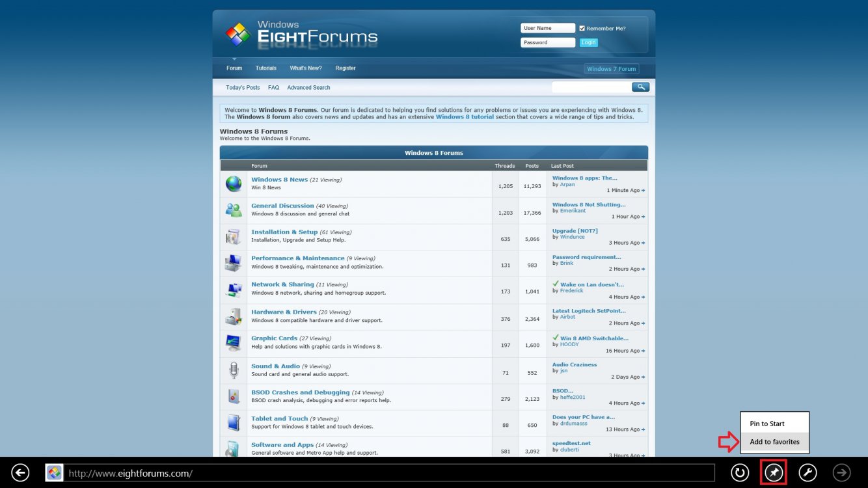Toggle the Remember Me checkbox
The width and height of the screenshot is (868, 488).
[582, 29]
